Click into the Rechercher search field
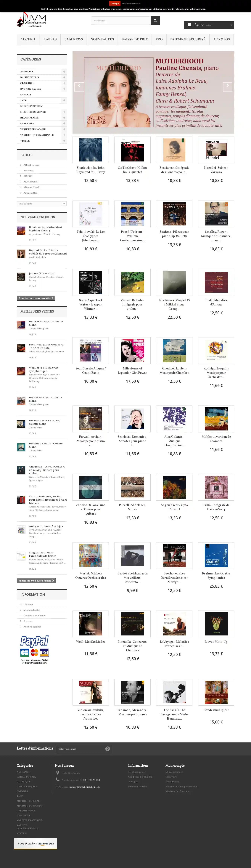 click(x=121, y=20)
